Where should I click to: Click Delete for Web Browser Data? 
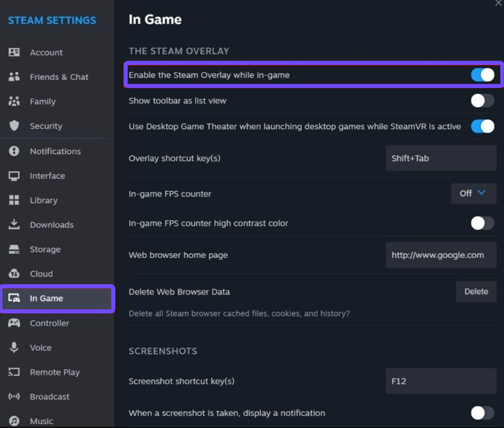[x=476, y=291]
